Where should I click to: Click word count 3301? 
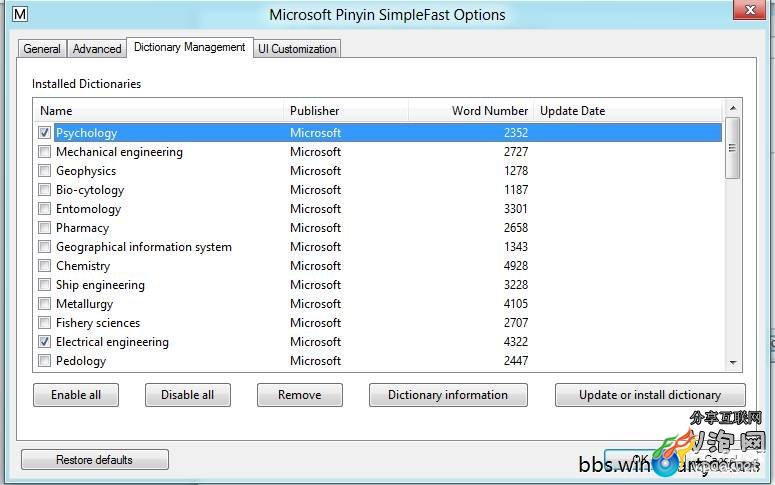(x=516, y=209)
